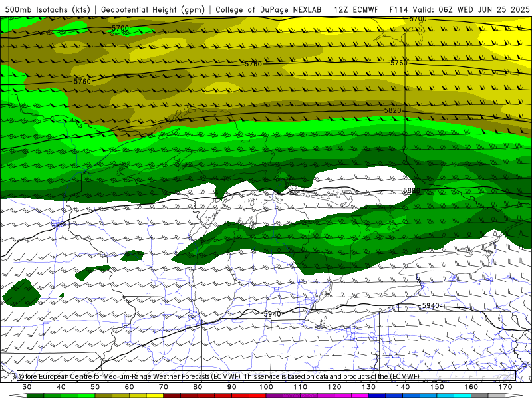Click the 110 value on the color scale
Screen dimensions: 532x399
coord(301,387)
